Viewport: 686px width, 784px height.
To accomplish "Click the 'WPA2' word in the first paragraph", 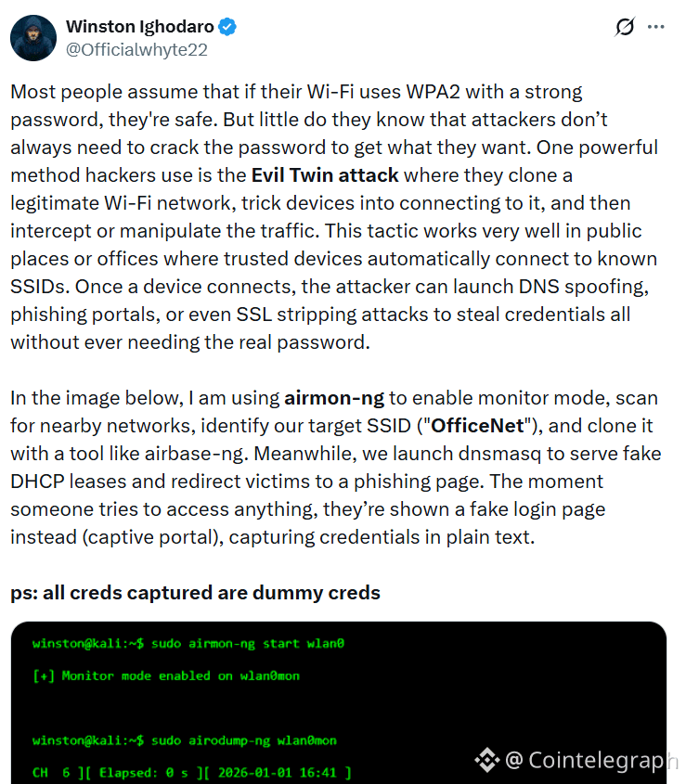I will (x=433, y=92).
